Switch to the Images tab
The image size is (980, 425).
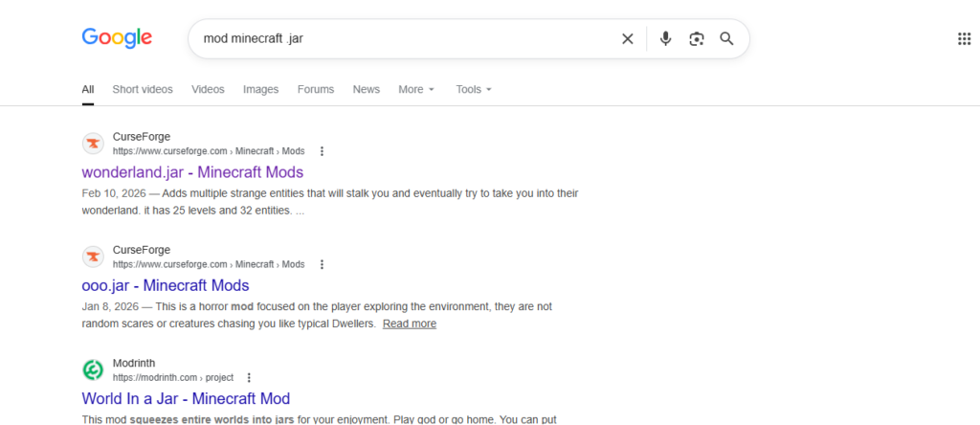pos(260,89)
